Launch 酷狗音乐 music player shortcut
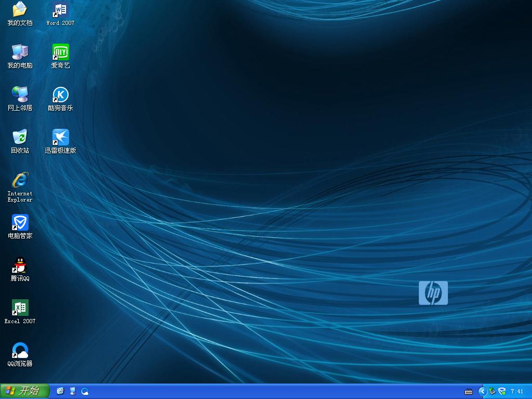This screenshot has height=399, width=532. (x=60, y=95)
